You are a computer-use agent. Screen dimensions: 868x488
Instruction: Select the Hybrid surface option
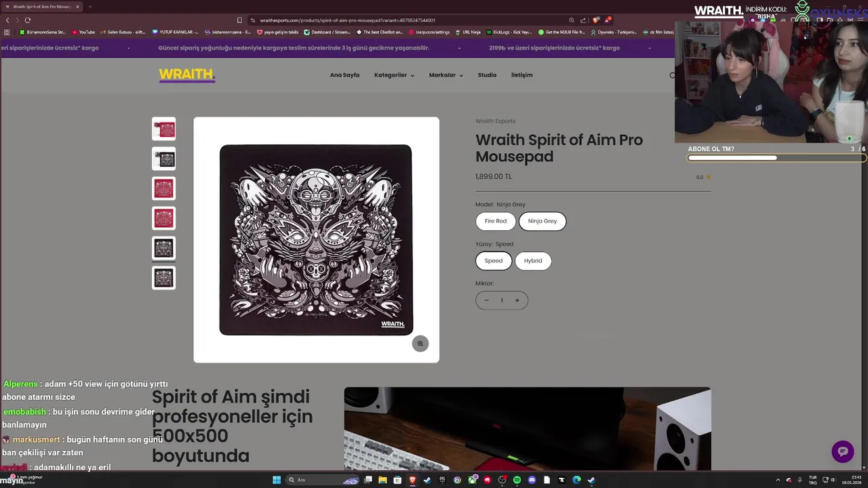pyautogui.click(x=533, y=261)
